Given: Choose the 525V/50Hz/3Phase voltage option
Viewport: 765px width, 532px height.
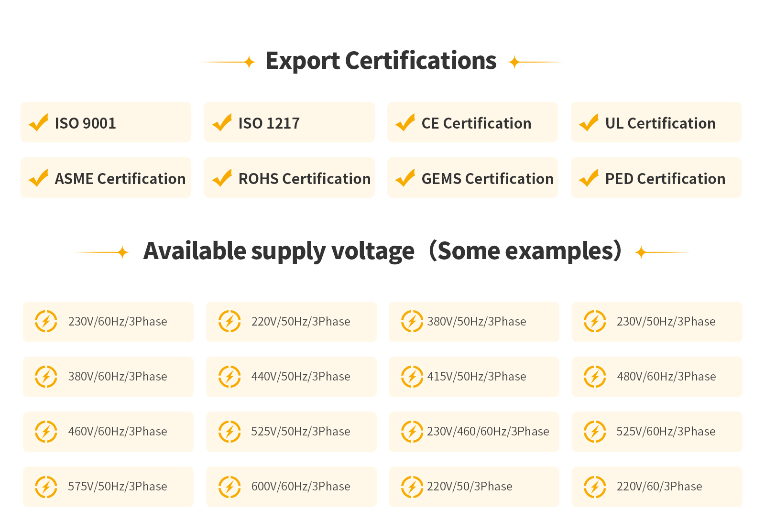Looking at the screenshot, I should click(301, 432).
